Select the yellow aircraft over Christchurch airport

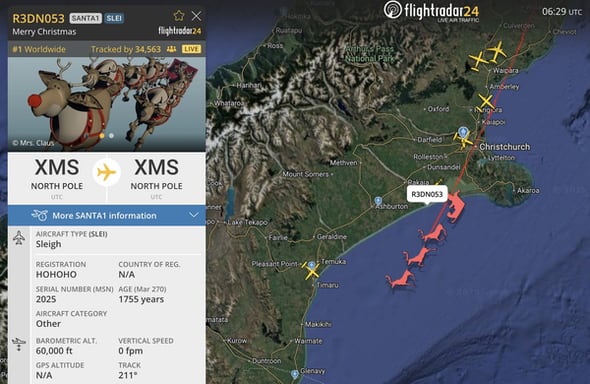463,141
